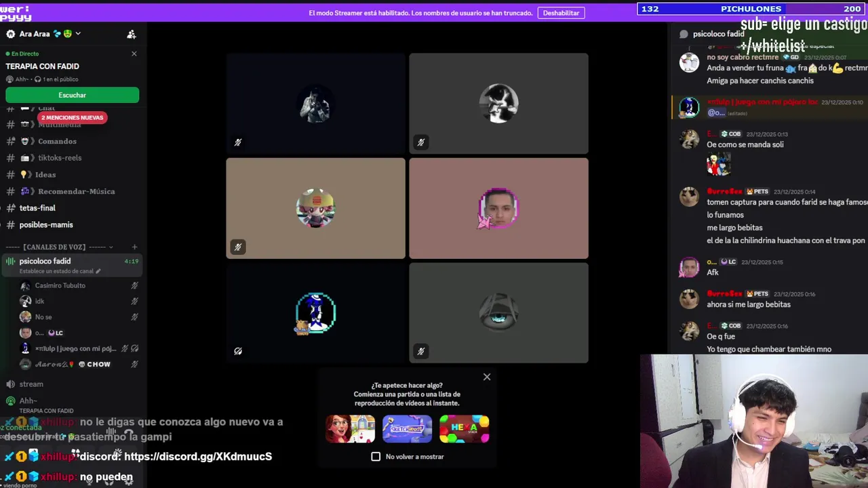Click hash icon of posibles-mamis channel
This screenshot has height=488, width=868.
[x=10, y=225]
